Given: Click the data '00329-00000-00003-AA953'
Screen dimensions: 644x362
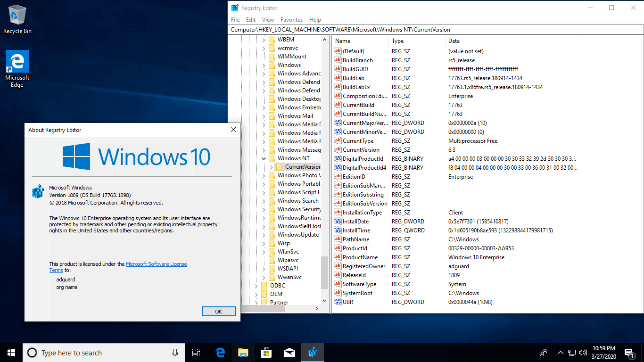Looking at the screenshot, I should point(481,248).
